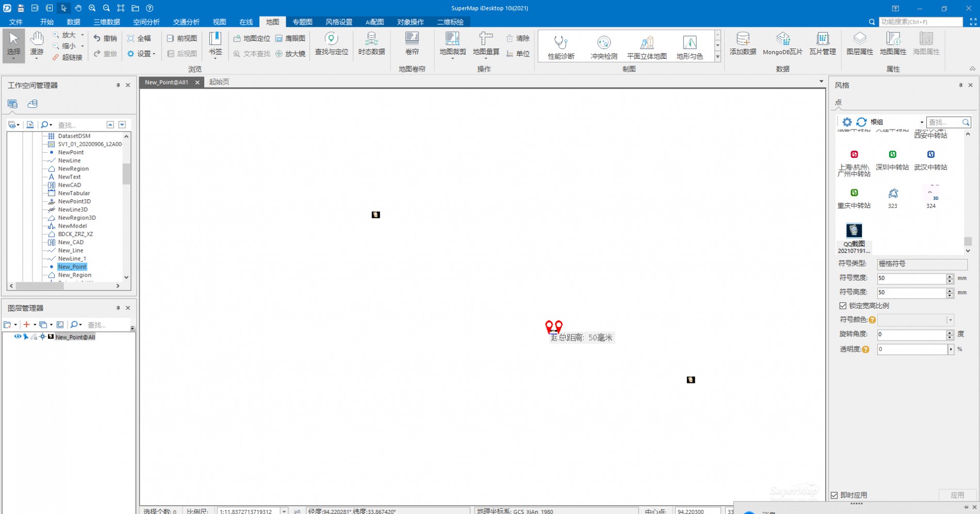Switch to the 风格设置 ribbon tab
The height and width of the screenshot is (514, 980).
click(339, 22)
